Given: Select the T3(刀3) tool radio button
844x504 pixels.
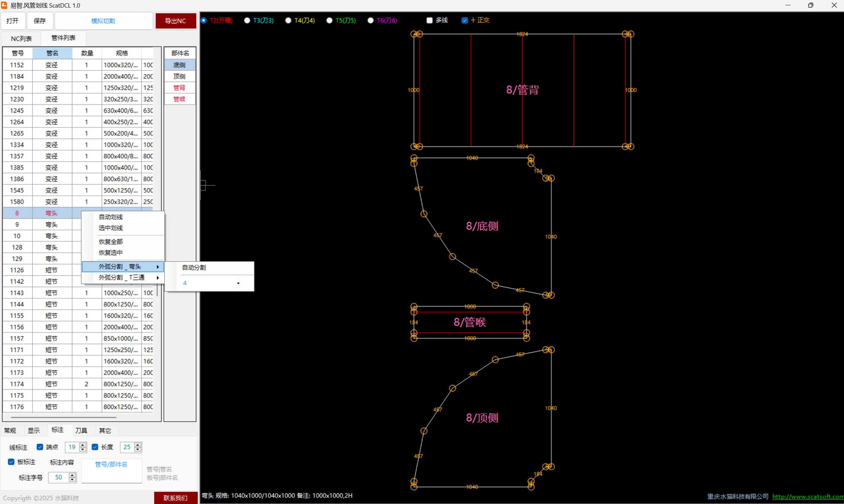Looking at the screenshot, I should click(247, 20).
